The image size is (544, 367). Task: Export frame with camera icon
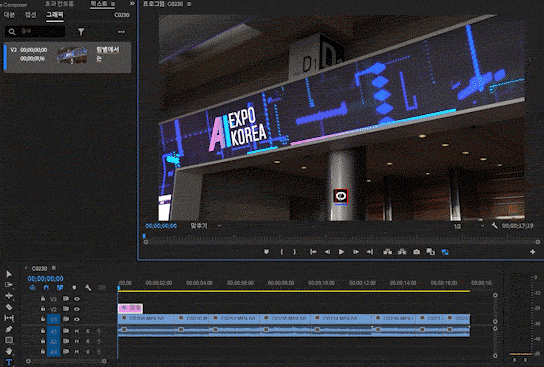tap(416, 252)
